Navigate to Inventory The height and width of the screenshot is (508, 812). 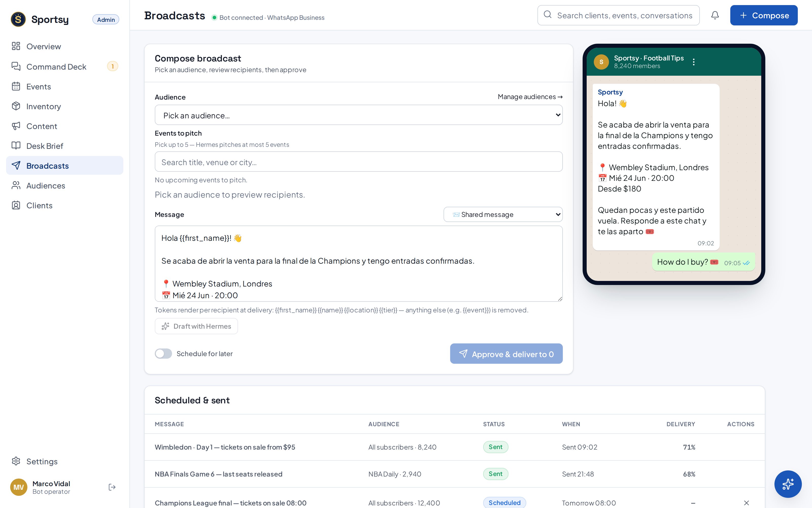[x=64, y=106]
